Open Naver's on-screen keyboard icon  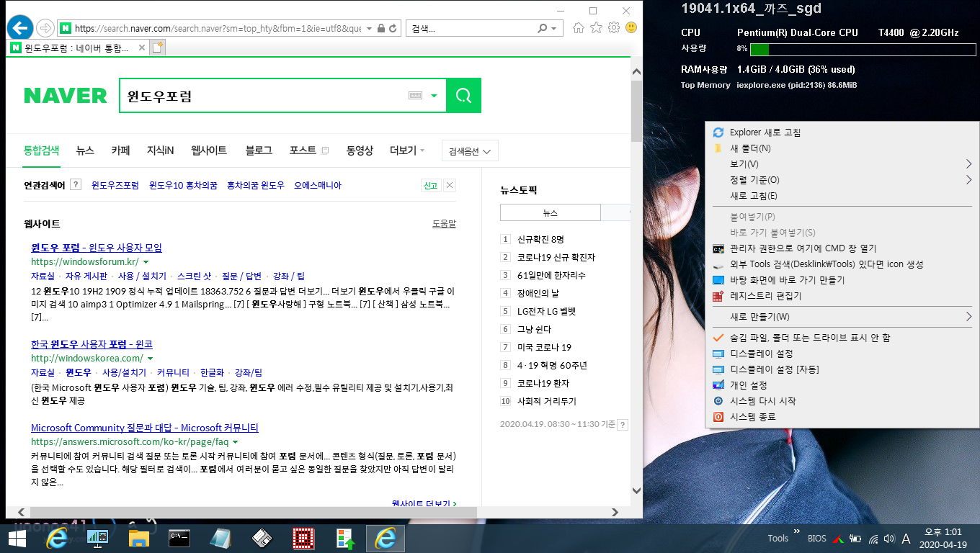[x=415, y=96]
